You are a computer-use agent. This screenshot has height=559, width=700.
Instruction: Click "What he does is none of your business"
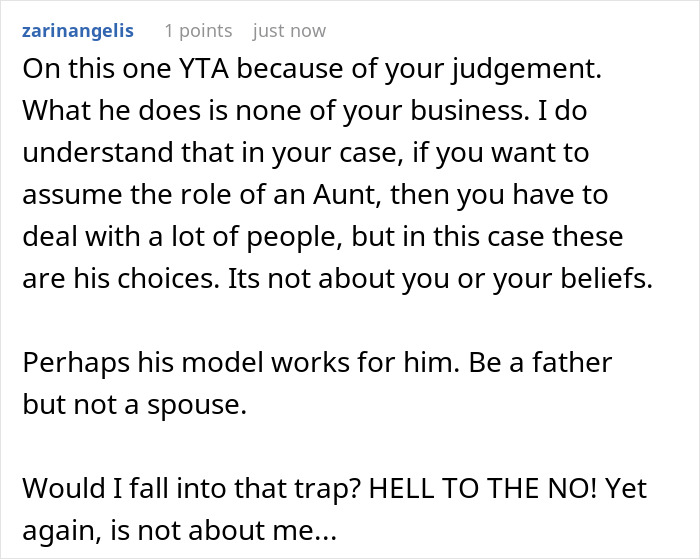[x=254, y=112]
